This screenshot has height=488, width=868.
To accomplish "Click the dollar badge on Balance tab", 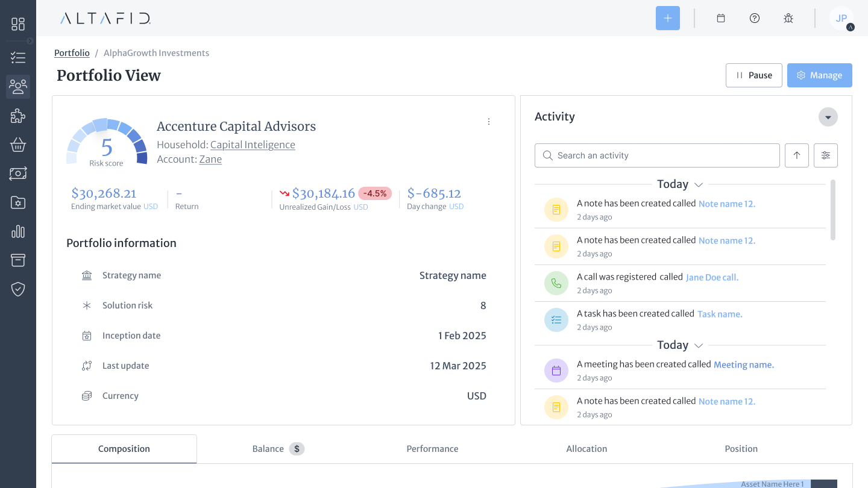I will pyautogui.click(x=297, y=449).
